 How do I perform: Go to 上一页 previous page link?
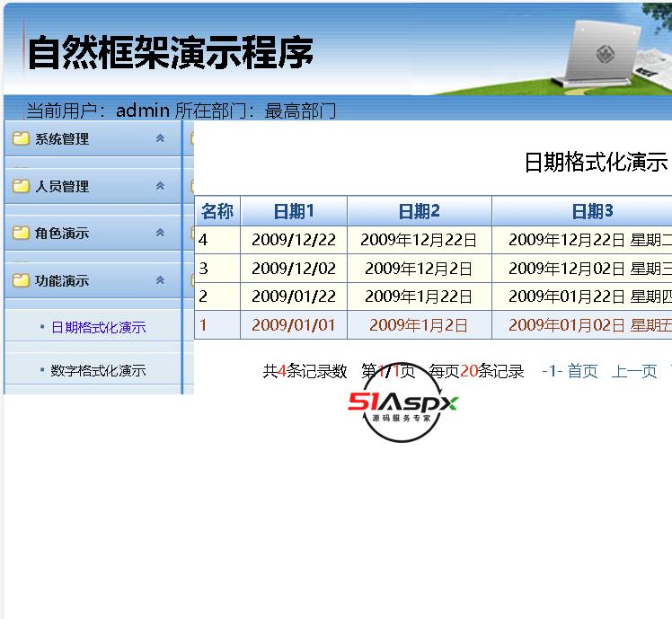click(x=634, y=371)
